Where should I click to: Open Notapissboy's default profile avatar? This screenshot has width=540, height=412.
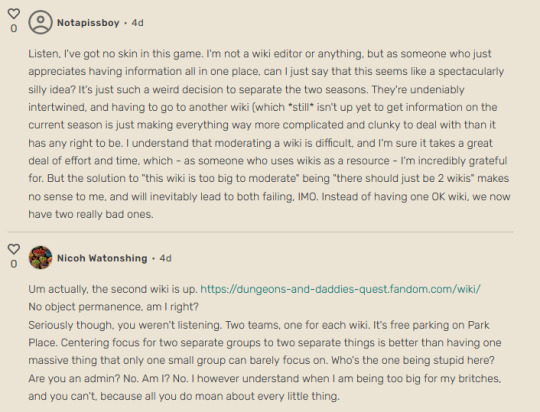pos(40,22)
